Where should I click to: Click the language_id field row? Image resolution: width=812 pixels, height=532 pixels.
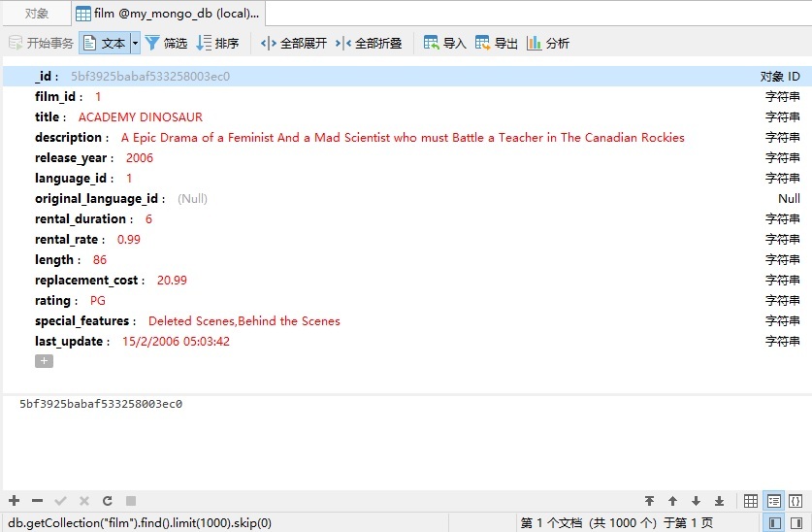pos(407,179)
